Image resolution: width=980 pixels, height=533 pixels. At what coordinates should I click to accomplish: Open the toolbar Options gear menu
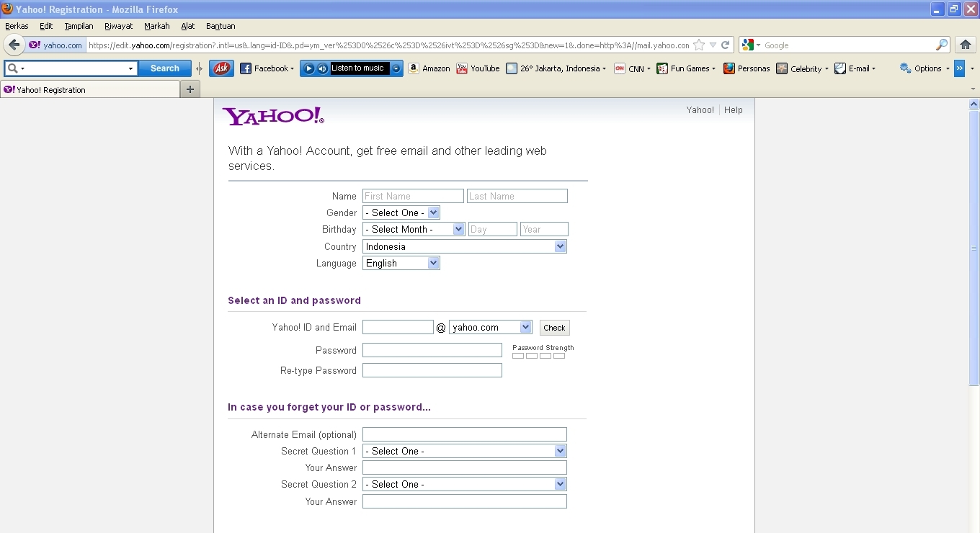tap(925, 68)
